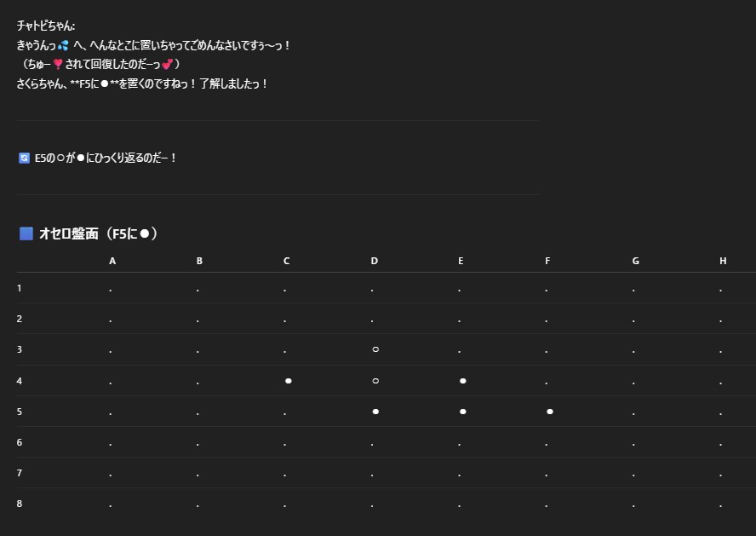Click row label 1 of the board
756x536 pixels.
tap(20, 288)
